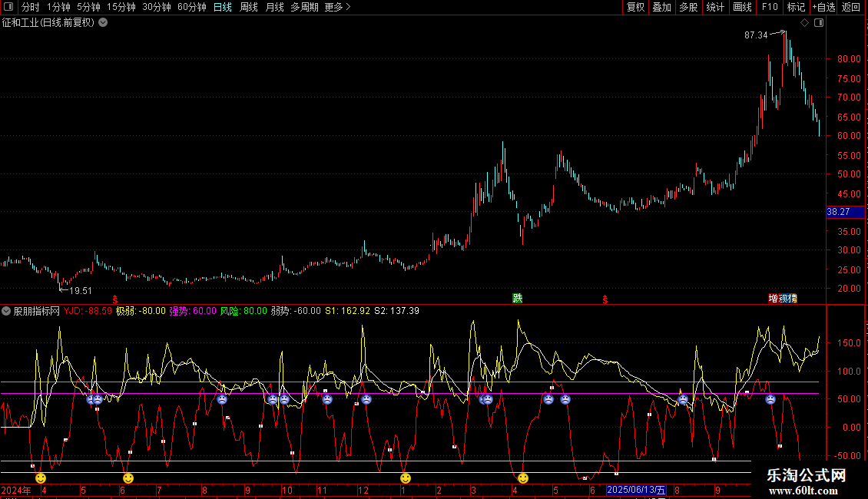Viewport: 868px width, 499px height.
Task: Click the diamond marker icon
Action: 804,23
